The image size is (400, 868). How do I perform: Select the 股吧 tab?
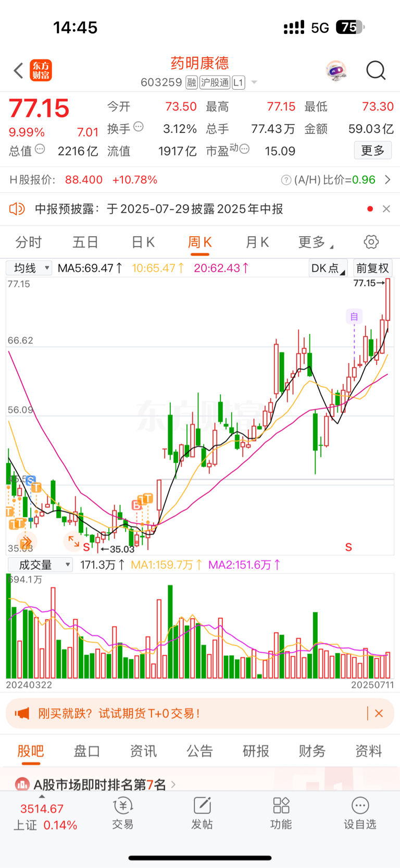point(31,751)
